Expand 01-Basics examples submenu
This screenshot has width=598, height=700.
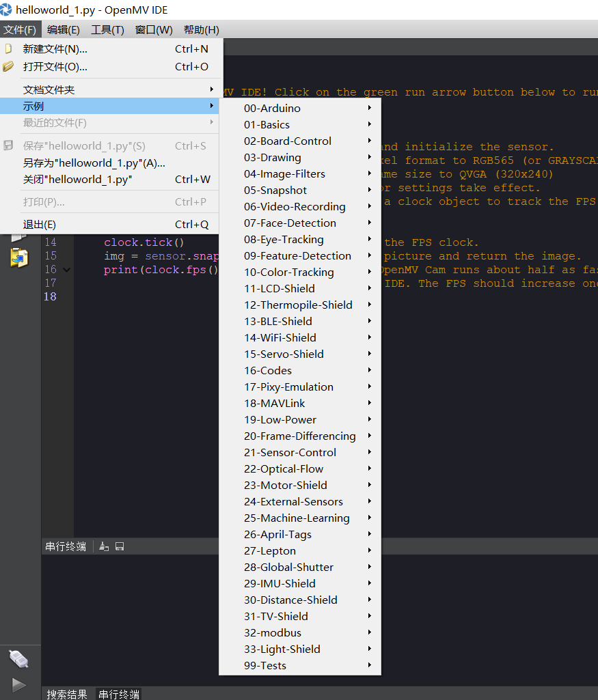pyautogui.click(x=300, y=124)
